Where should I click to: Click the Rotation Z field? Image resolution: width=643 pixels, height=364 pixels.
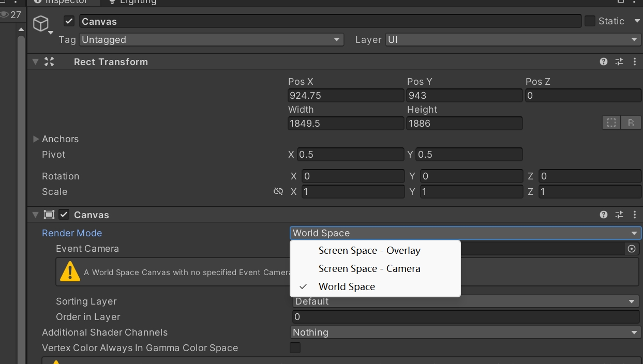point(590,176)
